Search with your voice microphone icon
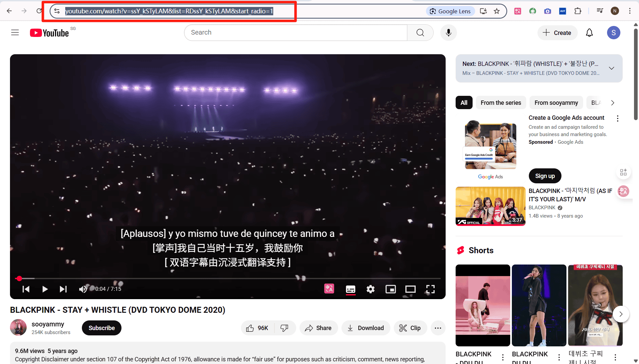The image size is (639, 364). pyautogui.click(x=449, y=33)
